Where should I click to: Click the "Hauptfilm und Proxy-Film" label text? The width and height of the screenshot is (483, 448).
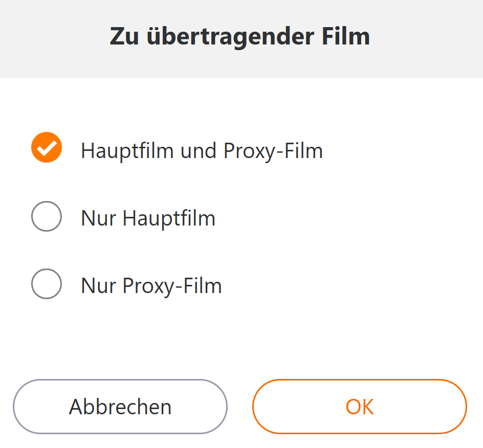[x=202, y=150]
